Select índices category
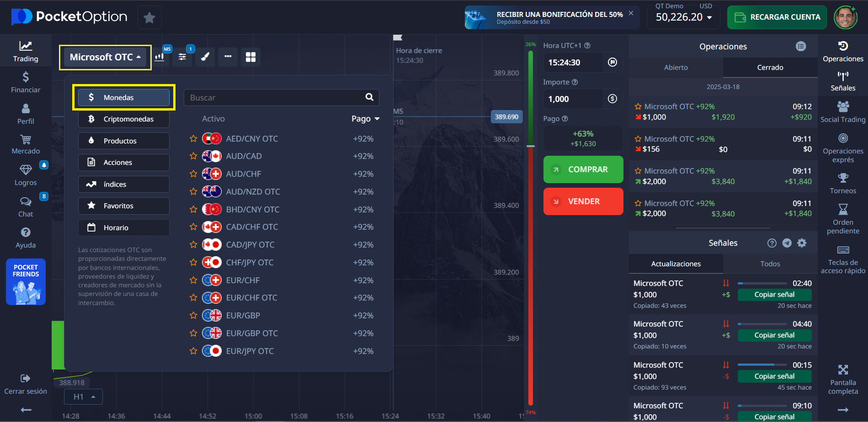This screenshot has width=868, height=422. (x=124, y=184)
